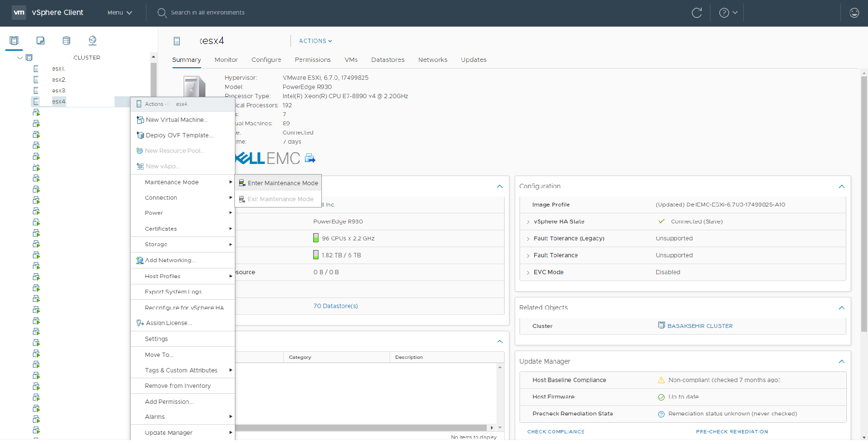Click the Enter Maintenance Mode icon

[242, 183]
